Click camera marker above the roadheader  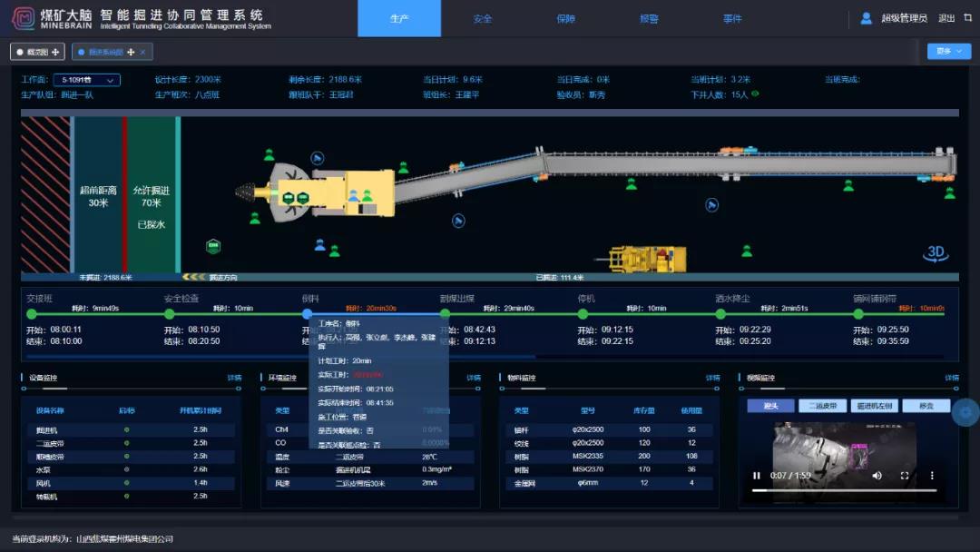[318, 158]
